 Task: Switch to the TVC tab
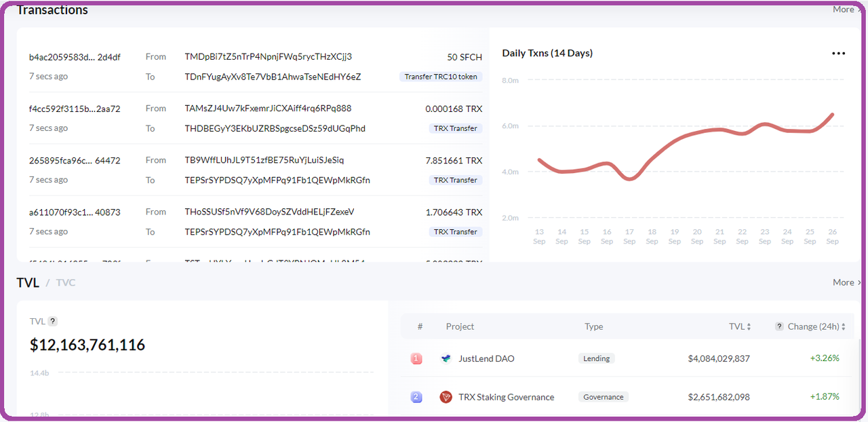[x=66, y=282]
